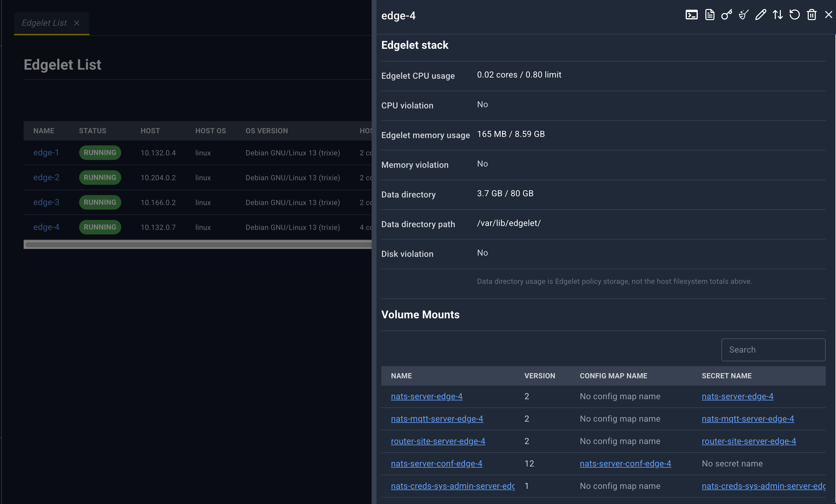This screenshot has width=836, height=504.
Task: Open the terminal console for edge-4
Action: (x=691, y=15)
